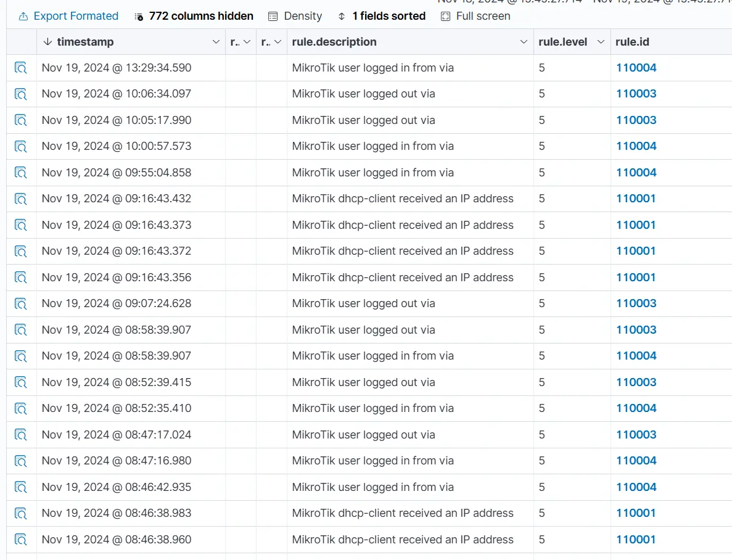The height and width of the screenshot is (560, 732).
Task: Select the timestamp cell Nov 19, 2024 @ 08:58:39.907 logged out
Action: [117, 330]
